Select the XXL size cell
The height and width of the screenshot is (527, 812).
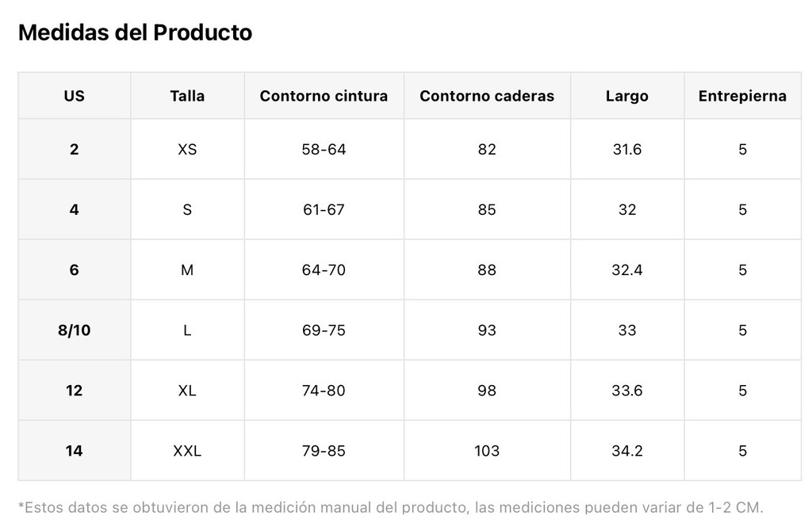[187, 450]
